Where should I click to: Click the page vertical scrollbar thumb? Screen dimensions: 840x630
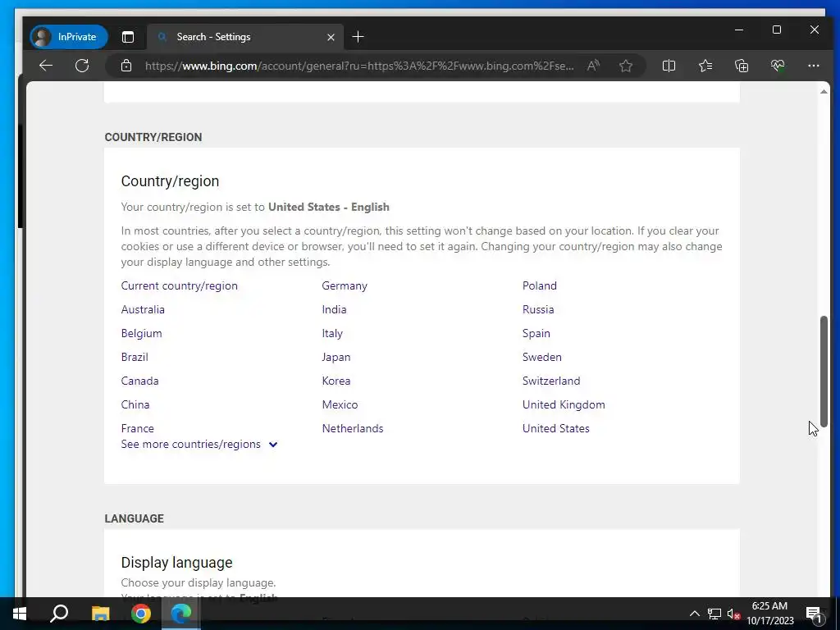[x=824, y=372]
